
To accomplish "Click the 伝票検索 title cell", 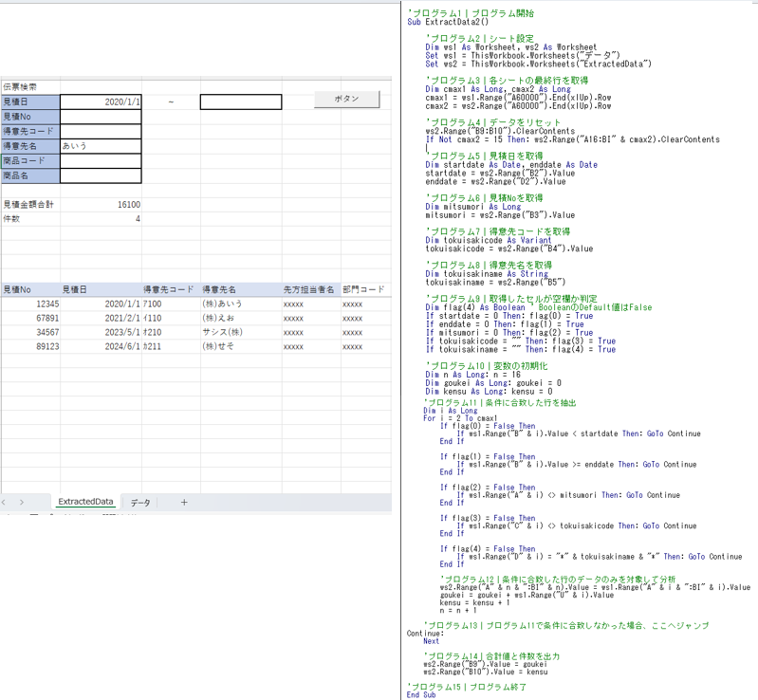I will tap(30, 87).
